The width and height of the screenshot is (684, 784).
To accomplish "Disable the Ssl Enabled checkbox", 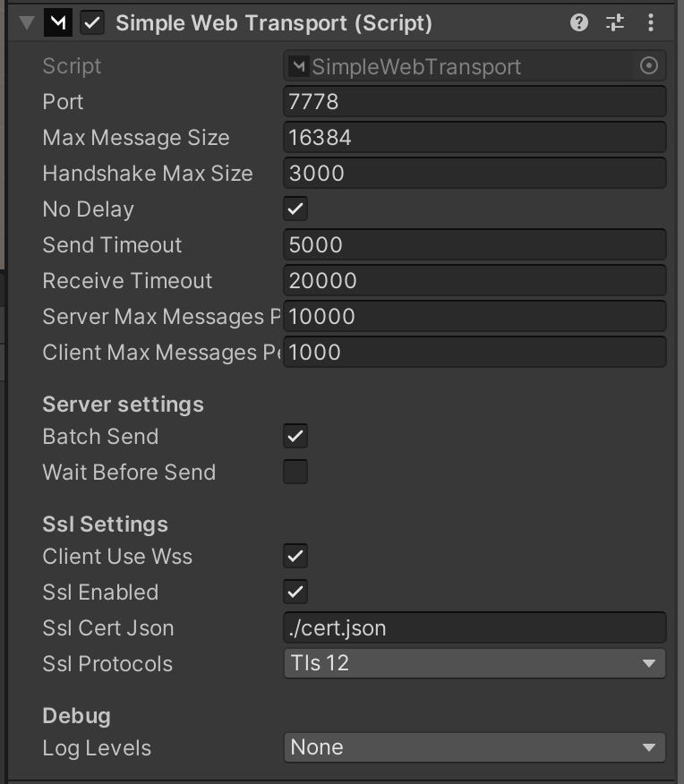I will pos(295,592).
